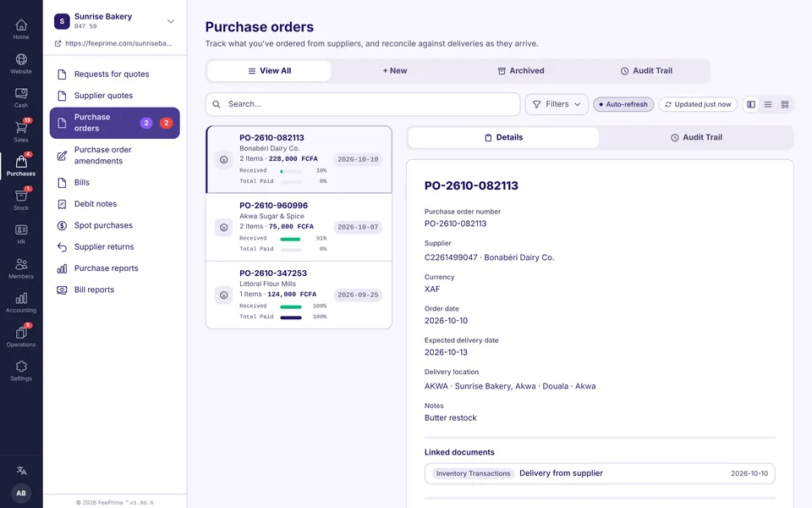812x508 pixels.
Task: Switch to grid view layout
Action: [x=785, y=104]
